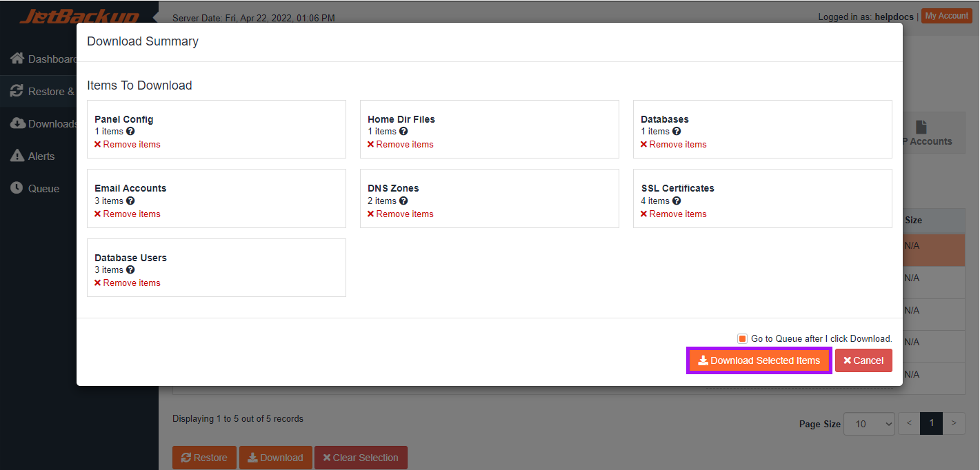Click the Download button below the table
Screen dimensions: 980x470
pos(275,458)
